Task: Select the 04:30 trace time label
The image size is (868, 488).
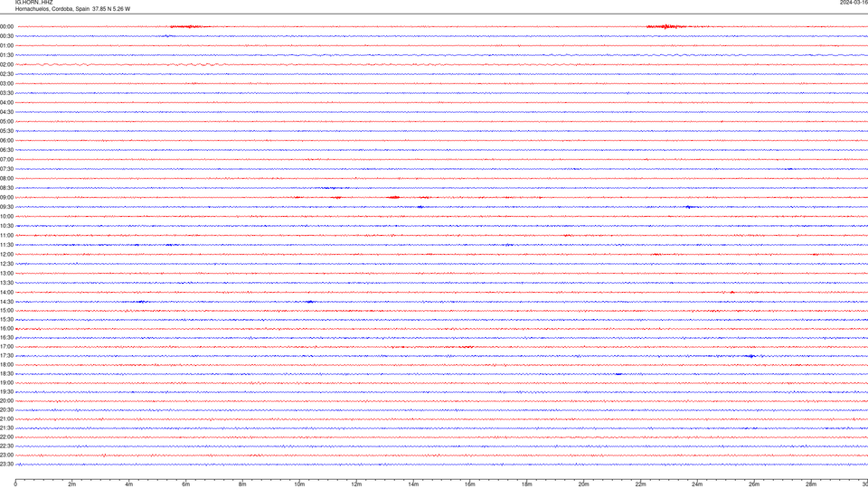Action: [6, 112]
